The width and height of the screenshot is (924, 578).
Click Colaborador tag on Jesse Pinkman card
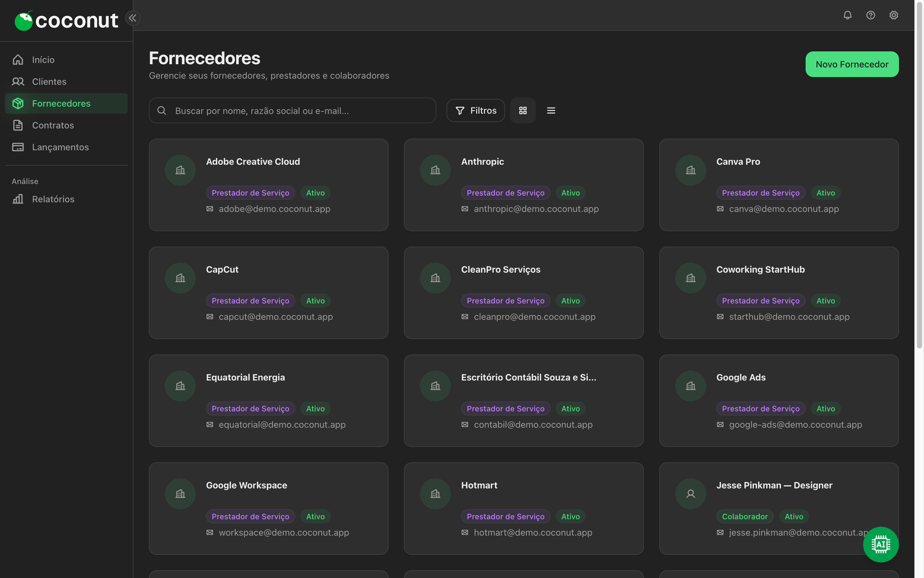pyautogui.click(x=745, y=517)
